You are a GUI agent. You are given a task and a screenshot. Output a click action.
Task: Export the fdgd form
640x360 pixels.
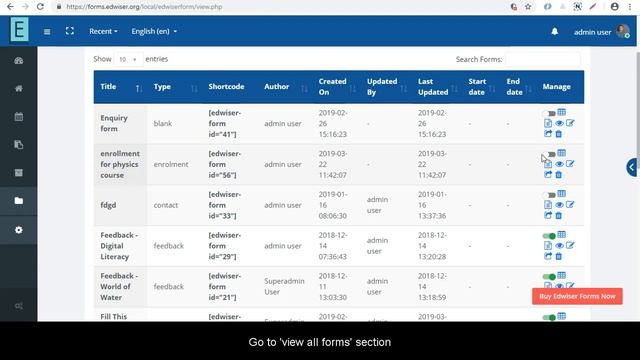point(548,215)
